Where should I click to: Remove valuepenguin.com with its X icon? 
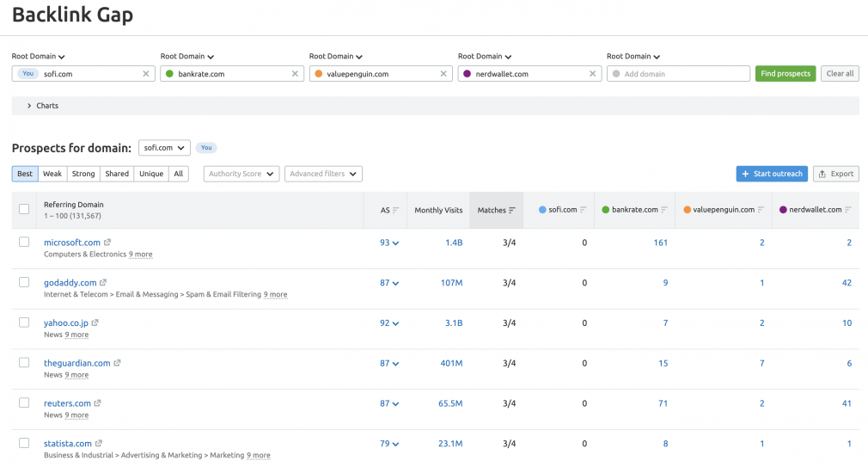[443, 74]
